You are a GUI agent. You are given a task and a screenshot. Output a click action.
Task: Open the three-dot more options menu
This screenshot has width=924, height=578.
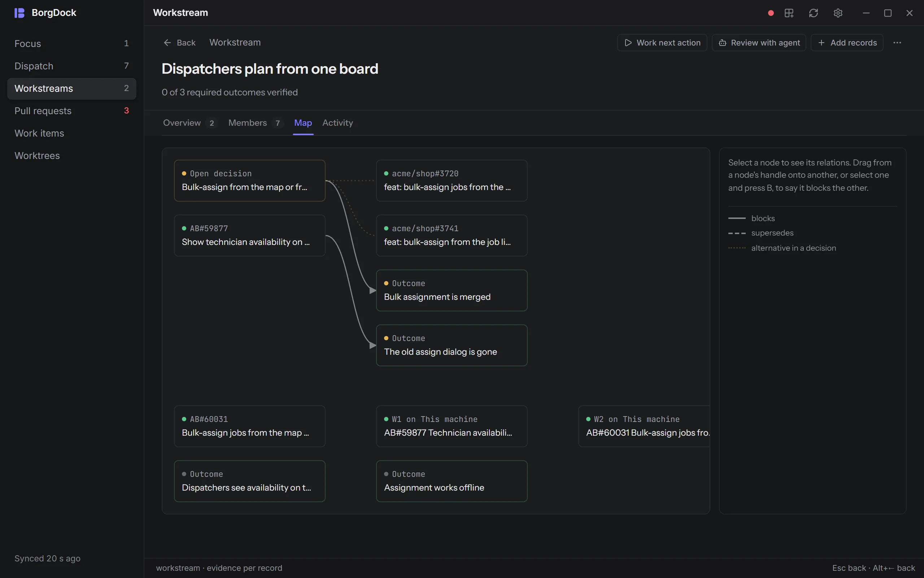(897, 43)
